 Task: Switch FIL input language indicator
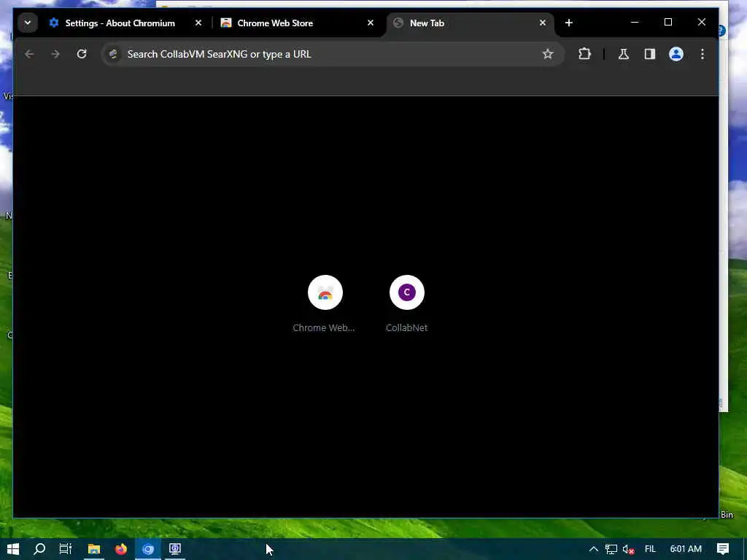(650, 549)
